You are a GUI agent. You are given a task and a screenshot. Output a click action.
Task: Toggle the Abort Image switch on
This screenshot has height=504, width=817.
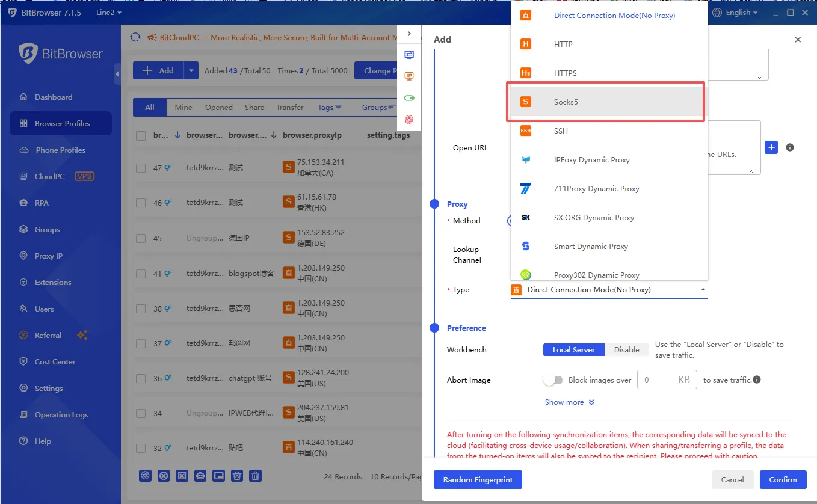(553, 380)
